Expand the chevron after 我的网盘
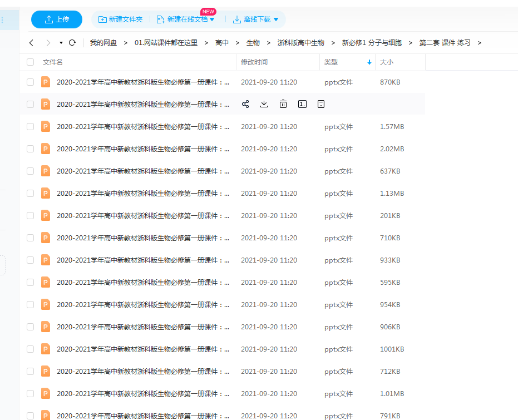518x420 pixels. tap(126, 43)
